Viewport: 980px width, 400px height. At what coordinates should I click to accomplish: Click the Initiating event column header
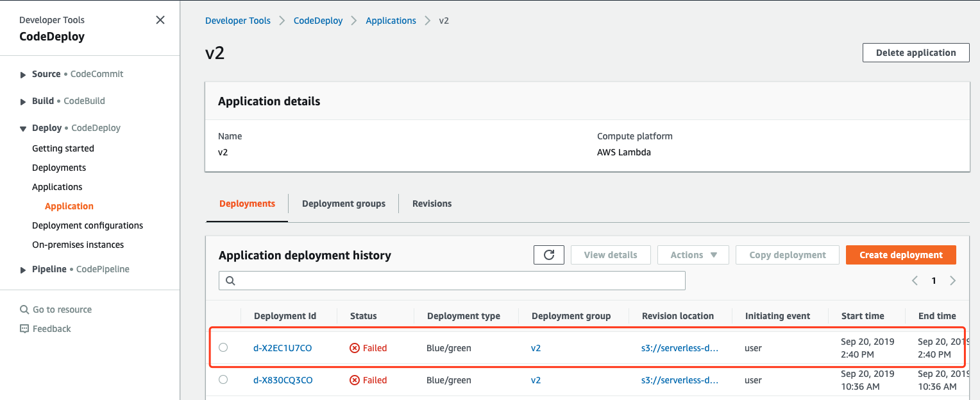pos(777,316)
